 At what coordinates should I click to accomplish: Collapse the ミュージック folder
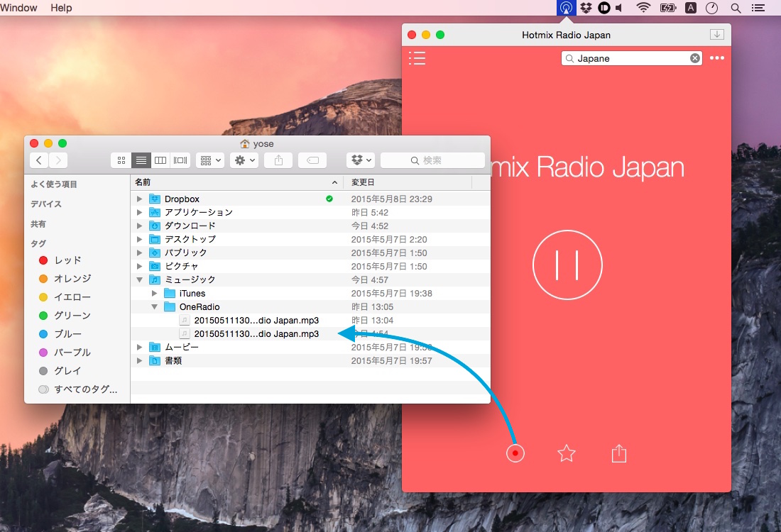point(139,279)
